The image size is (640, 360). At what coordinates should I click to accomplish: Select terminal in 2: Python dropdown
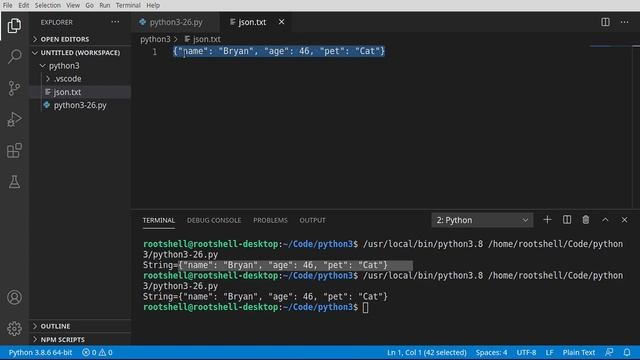[x=482, y=220]
